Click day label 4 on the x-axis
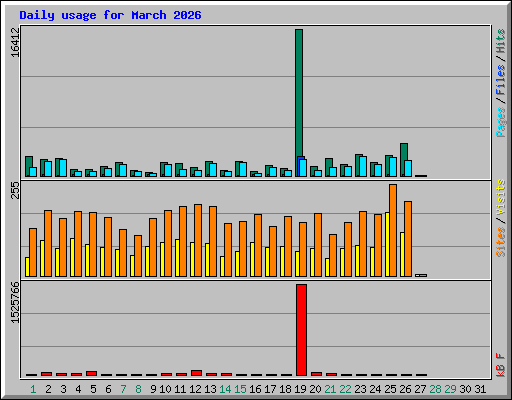512x400 pixels. [78, 389]
